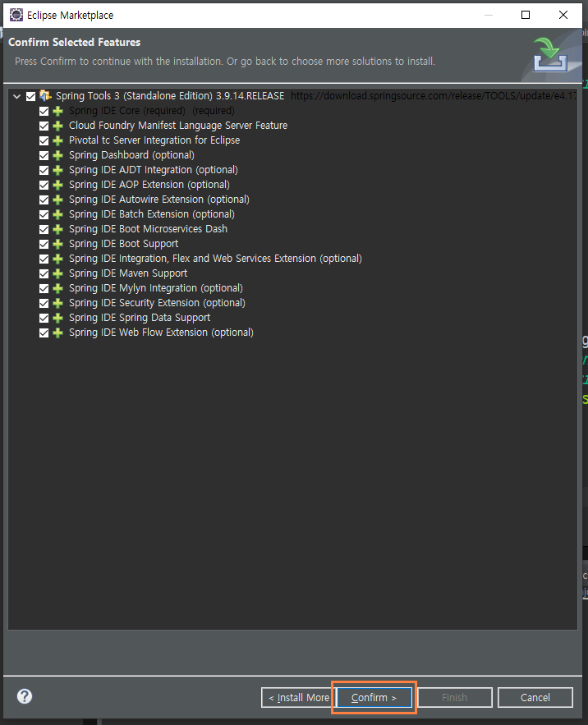
Task: Select Spring IDE AOP Extension row
Action: (x=149, y=185)
